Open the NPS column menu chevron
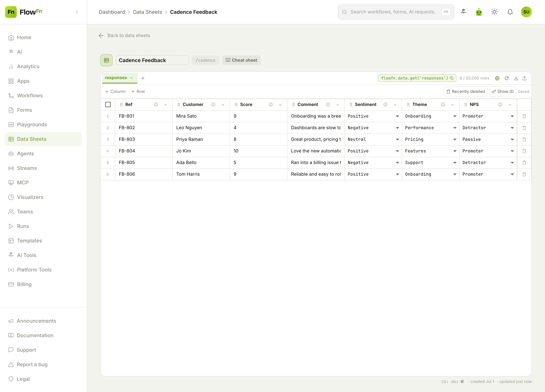 coord(510,104)
